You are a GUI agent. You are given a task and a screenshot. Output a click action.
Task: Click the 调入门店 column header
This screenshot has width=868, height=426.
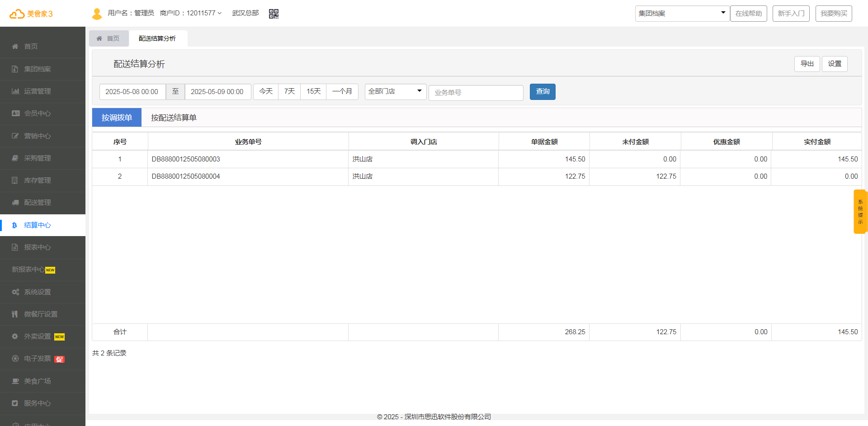coord(424,142)
